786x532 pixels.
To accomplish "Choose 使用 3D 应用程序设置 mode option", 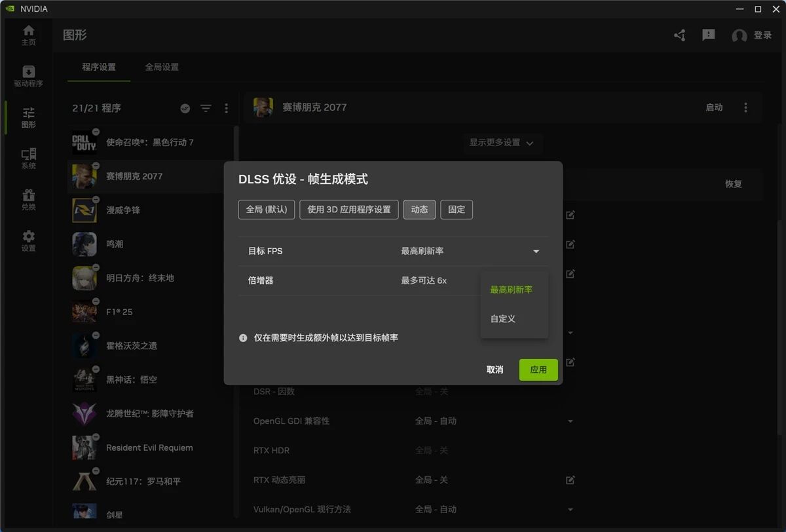I will tap(349, 210).
